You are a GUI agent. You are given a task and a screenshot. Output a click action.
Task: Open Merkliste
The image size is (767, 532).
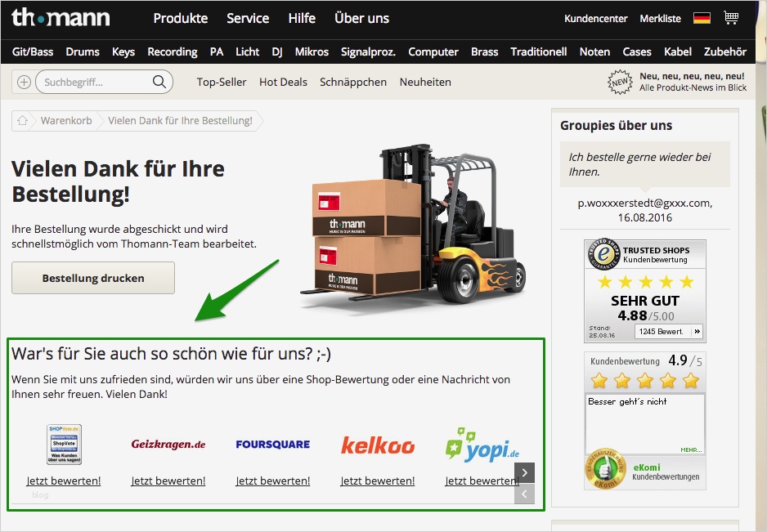(x=661, y=19)
